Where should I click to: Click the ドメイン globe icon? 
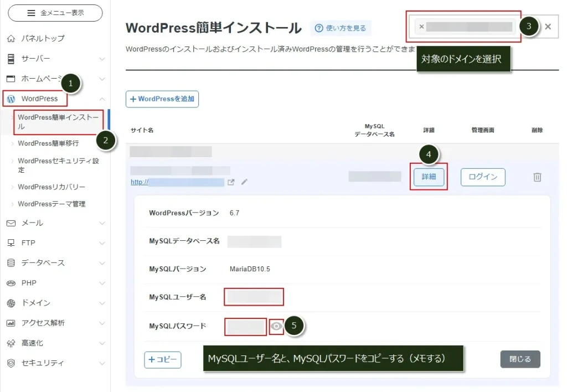click(x=11, y=303)
